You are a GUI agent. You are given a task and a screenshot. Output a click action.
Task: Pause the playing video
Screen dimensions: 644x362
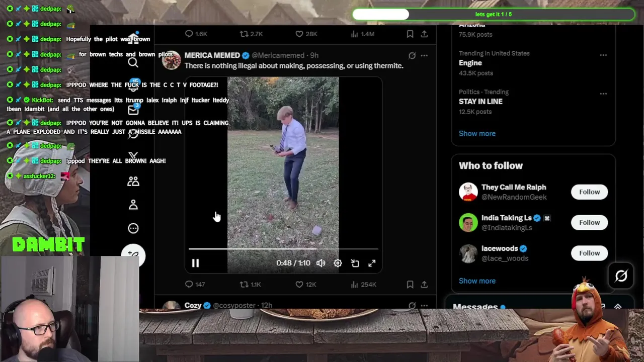point(195,263)
